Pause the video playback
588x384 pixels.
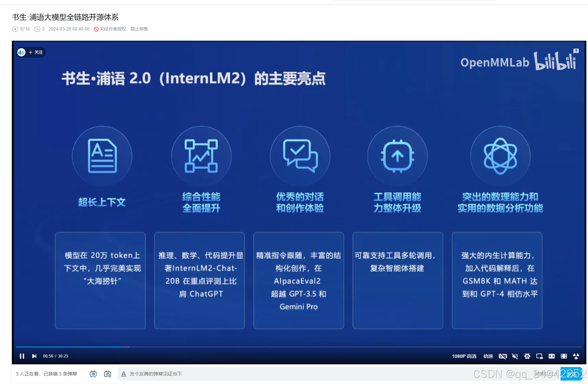[22, 356]
